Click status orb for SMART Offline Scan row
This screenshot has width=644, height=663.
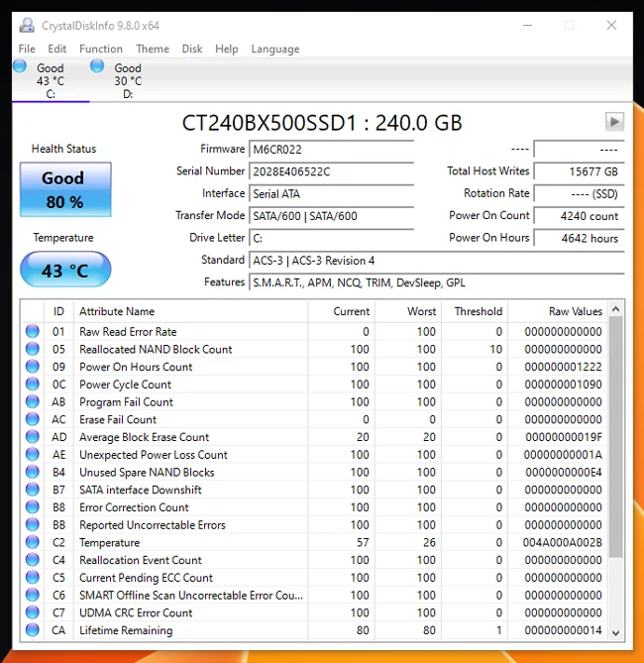(x=32, y=595)
